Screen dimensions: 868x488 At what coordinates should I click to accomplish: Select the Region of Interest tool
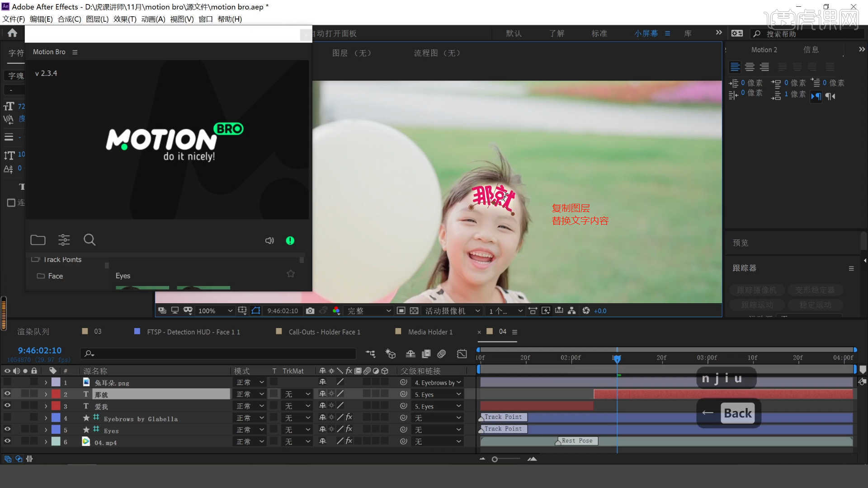point(255,310)
